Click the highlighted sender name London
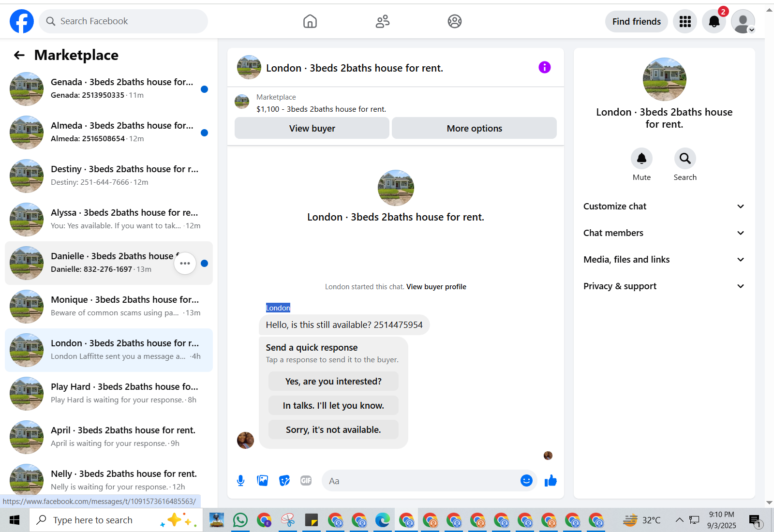 [278, 308]
